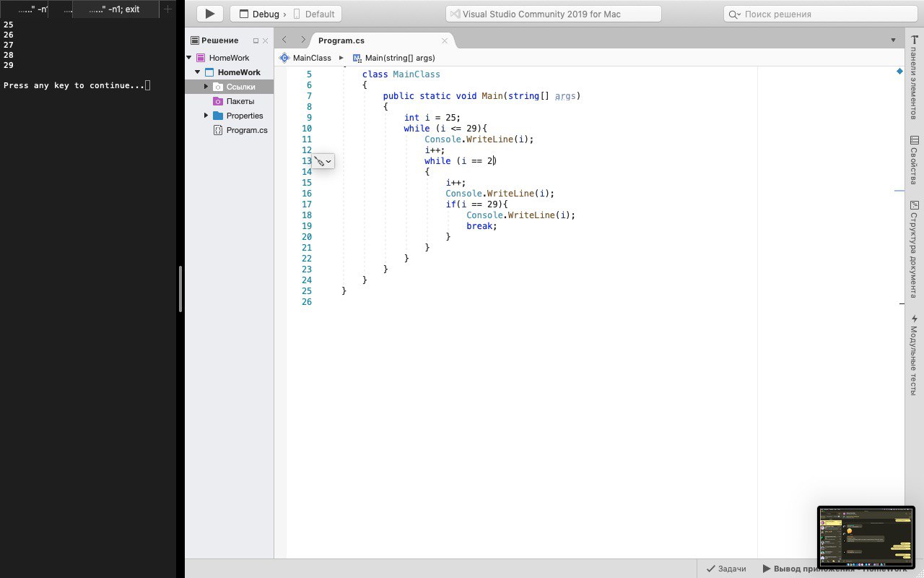924x578 pixels.
Task: Open the MainClass breadcrumb dropdown
Action: point(312,58)
